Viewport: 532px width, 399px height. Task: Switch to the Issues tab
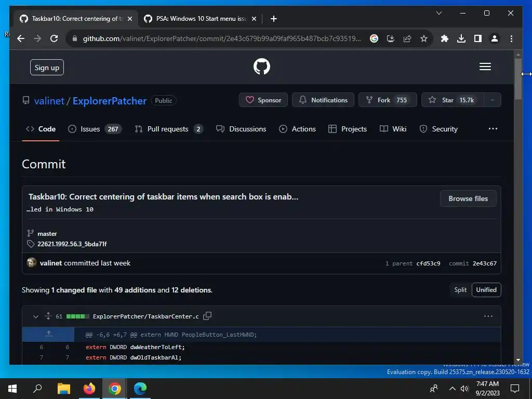[95, 129]
